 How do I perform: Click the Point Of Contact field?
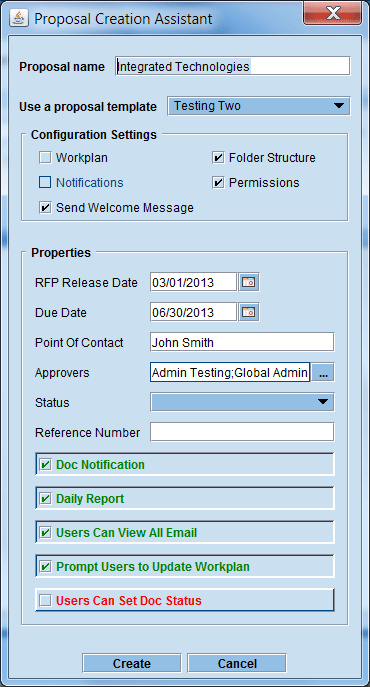click(x=242, y=342)
